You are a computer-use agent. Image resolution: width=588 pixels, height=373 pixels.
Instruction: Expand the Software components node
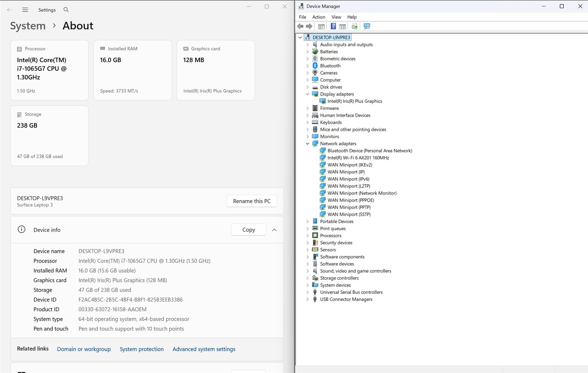pos(308,257)
